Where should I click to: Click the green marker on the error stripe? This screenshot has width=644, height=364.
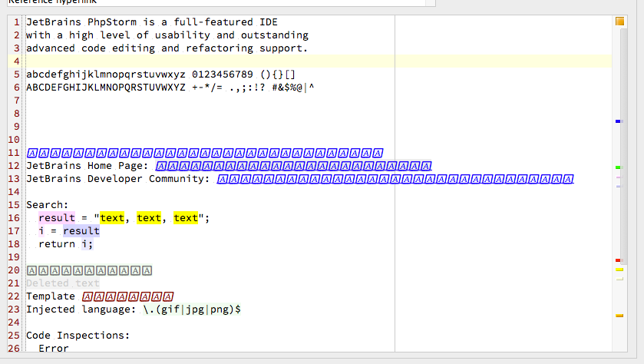(619, 167)
